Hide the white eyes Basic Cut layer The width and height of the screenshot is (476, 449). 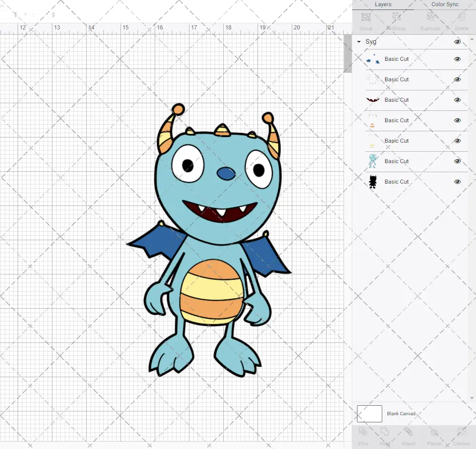click(457, 79)
